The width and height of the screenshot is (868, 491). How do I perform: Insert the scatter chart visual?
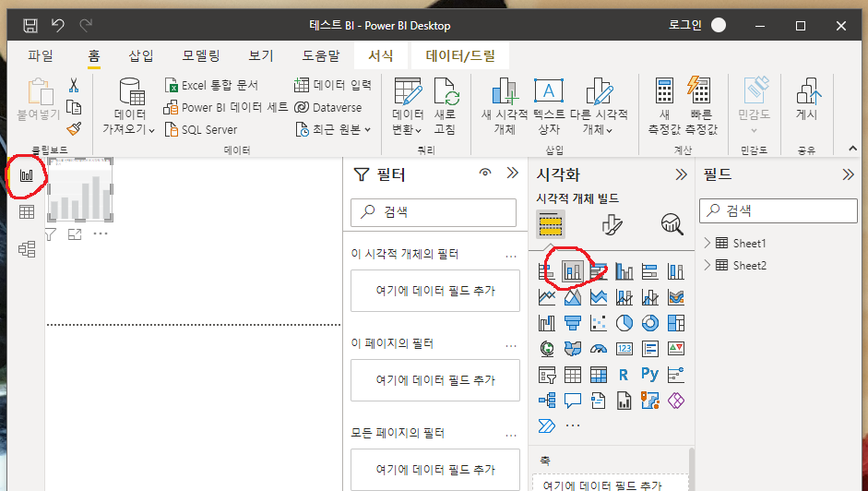599,322
